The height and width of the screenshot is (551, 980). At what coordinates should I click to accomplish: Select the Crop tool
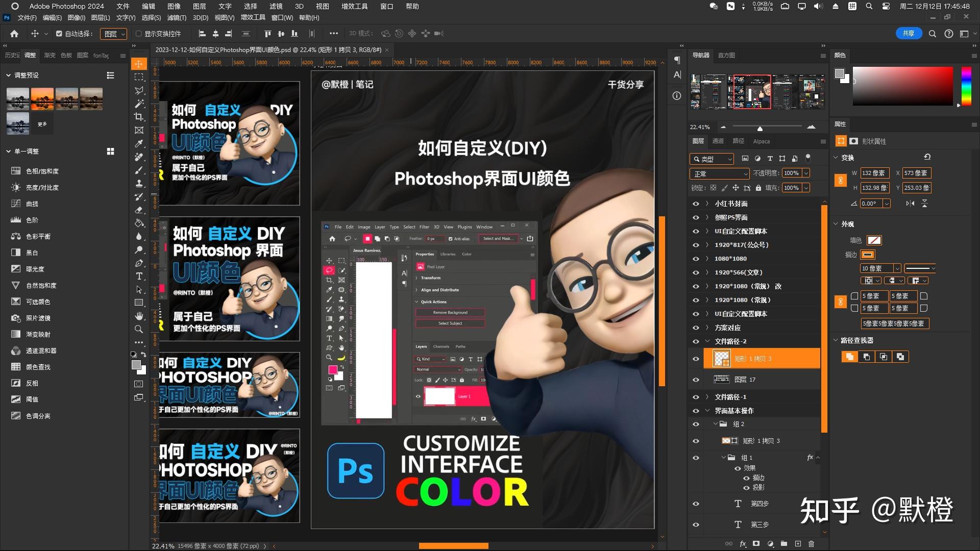click(139, 116)
